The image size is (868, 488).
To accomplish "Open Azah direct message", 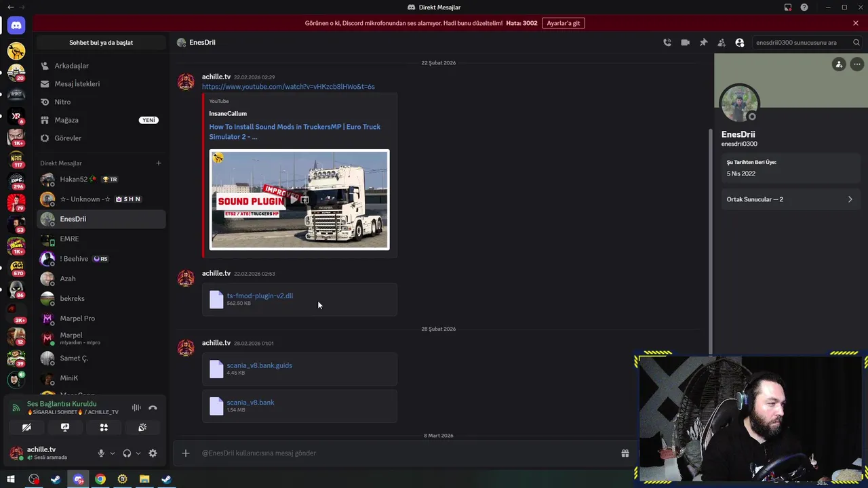I will point(101,279).
